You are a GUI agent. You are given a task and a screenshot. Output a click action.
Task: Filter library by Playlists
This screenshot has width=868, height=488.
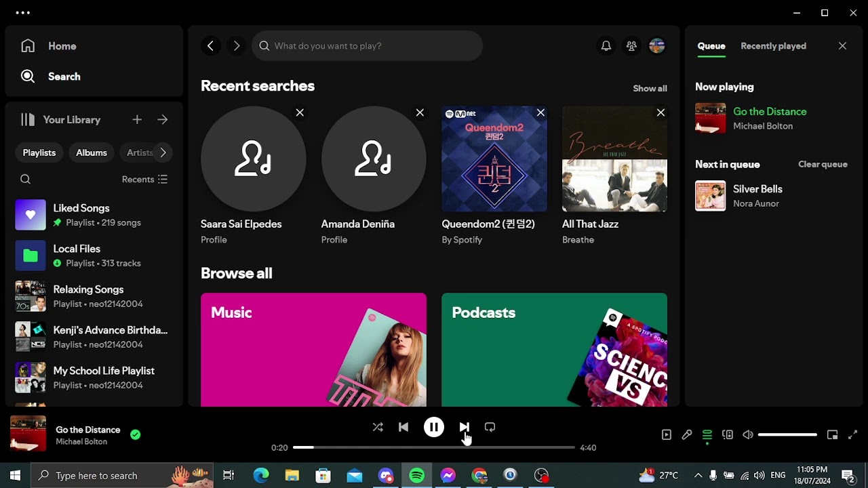[39, 152]
